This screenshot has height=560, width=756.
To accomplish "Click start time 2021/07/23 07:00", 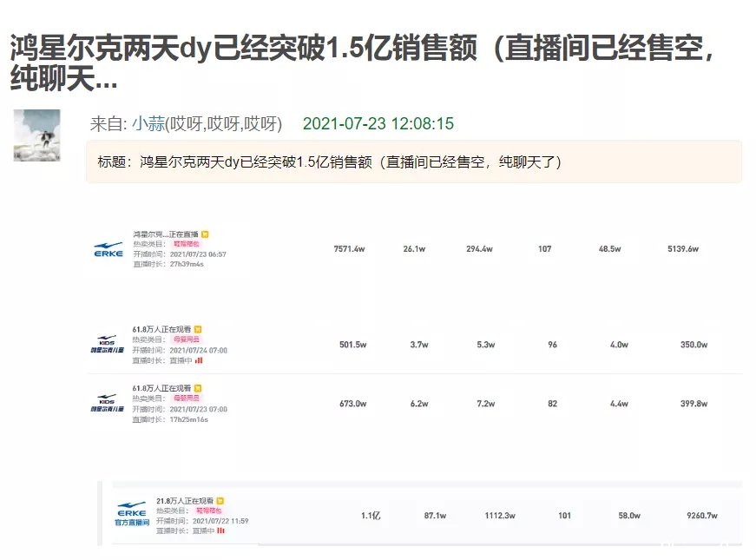I will tap(198, 409).
